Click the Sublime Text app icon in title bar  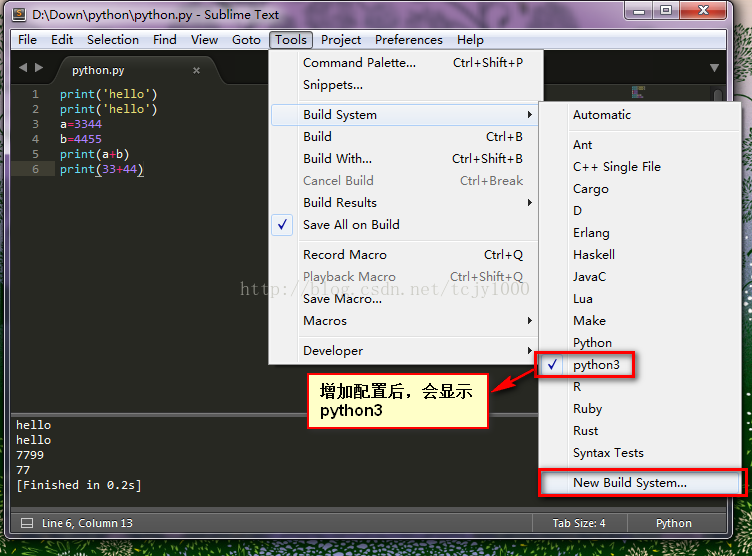[19, 14]
